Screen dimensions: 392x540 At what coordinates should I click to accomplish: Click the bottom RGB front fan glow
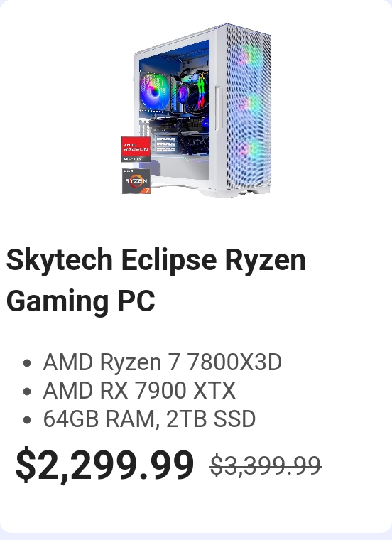(x=249, y=151)
